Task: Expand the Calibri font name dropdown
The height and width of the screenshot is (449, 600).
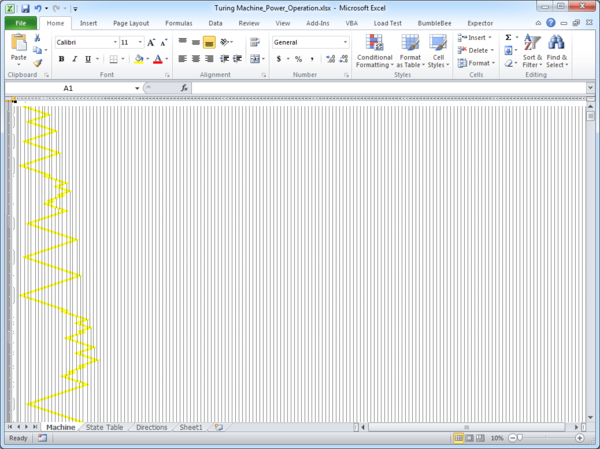Action: pos(114,42)
